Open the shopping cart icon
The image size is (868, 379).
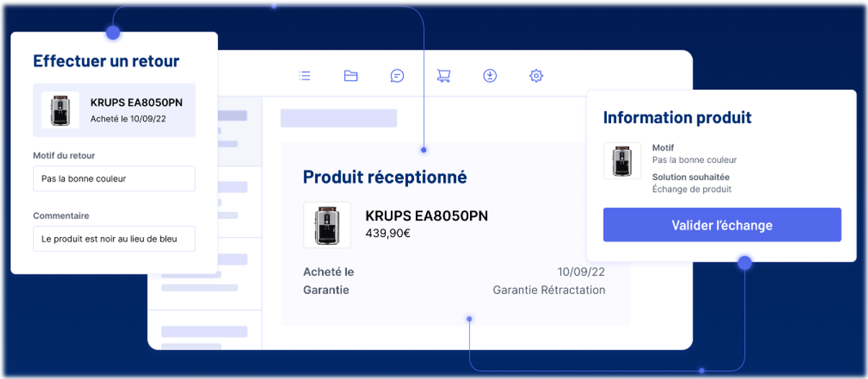pos(443,76)
